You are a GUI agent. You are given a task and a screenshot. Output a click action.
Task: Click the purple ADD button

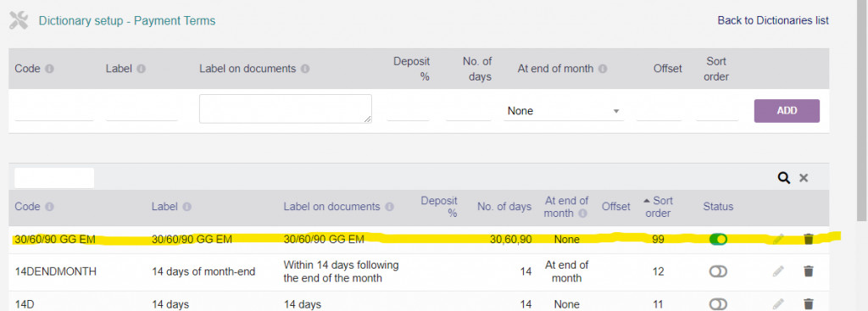787,111
